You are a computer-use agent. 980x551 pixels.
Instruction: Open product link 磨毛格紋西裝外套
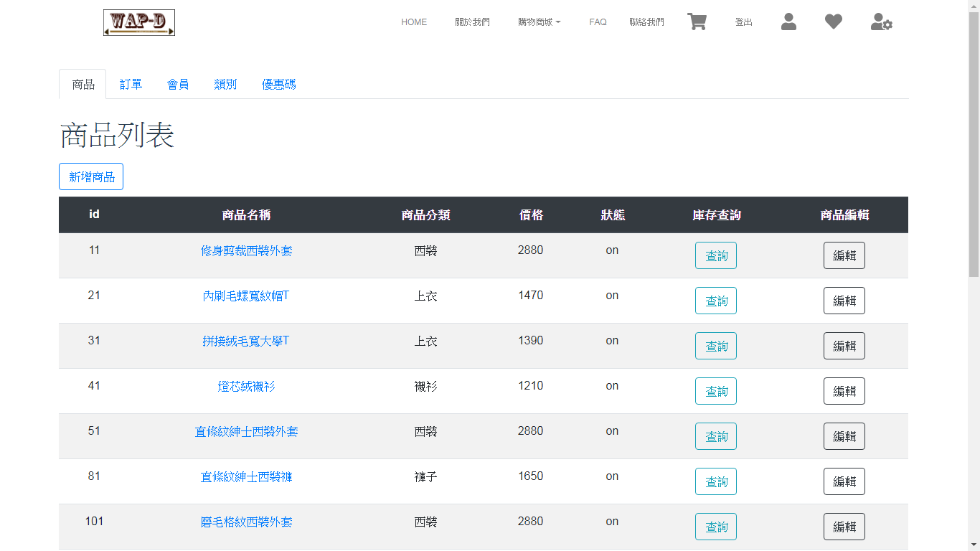pyautogui.click(x=246, y=522)
